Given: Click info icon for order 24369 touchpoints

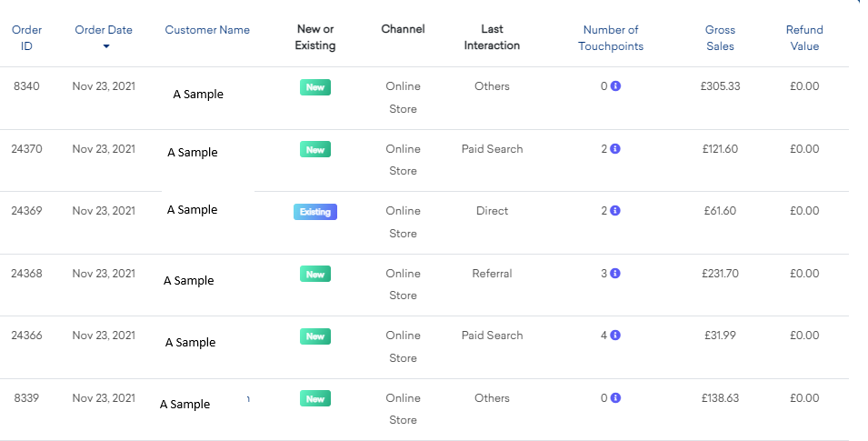Looking at the screenshot, I should [615, 211].
